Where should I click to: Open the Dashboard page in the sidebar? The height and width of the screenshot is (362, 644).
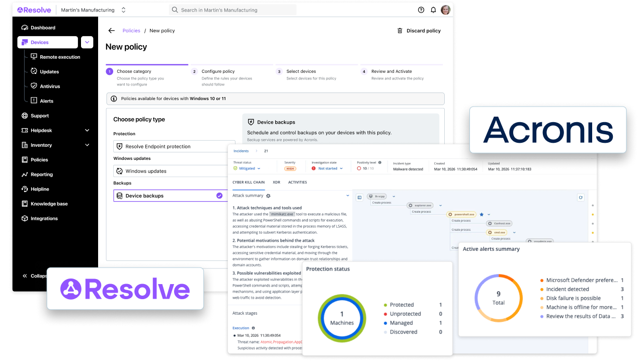(39, 28)
